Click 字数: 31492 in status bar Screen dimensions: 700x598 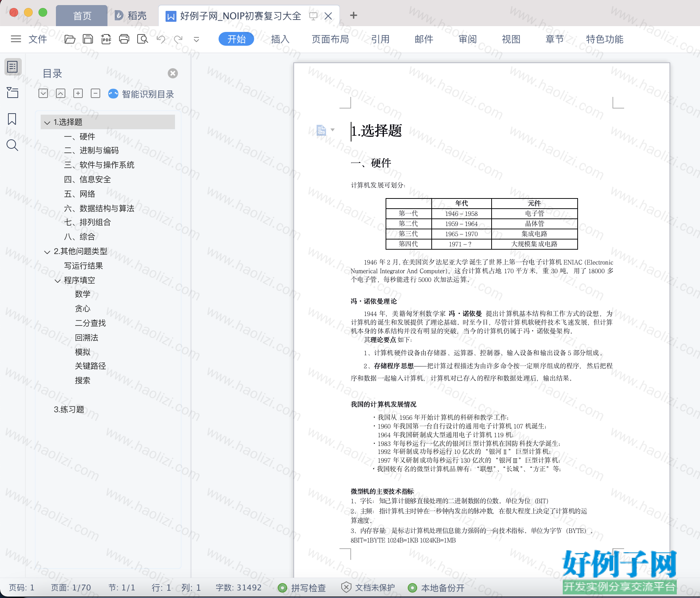[239, 587]
